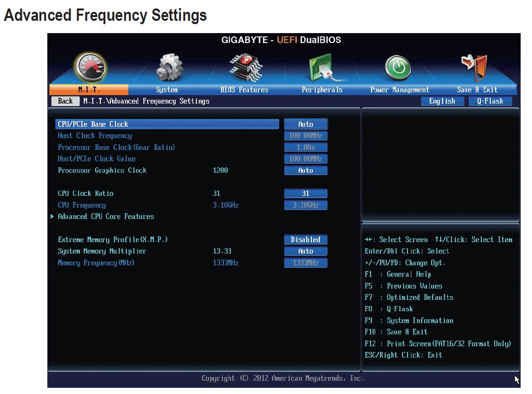Select the CPU Frequency label

pyautogui.click(x=82, y=205)
